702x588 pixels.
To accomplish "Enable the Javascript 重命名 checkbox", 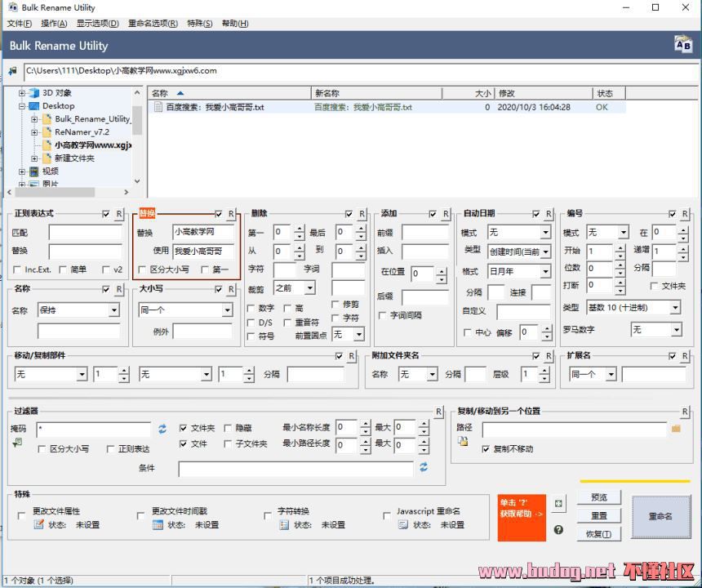I will click(x=386, y=515).
